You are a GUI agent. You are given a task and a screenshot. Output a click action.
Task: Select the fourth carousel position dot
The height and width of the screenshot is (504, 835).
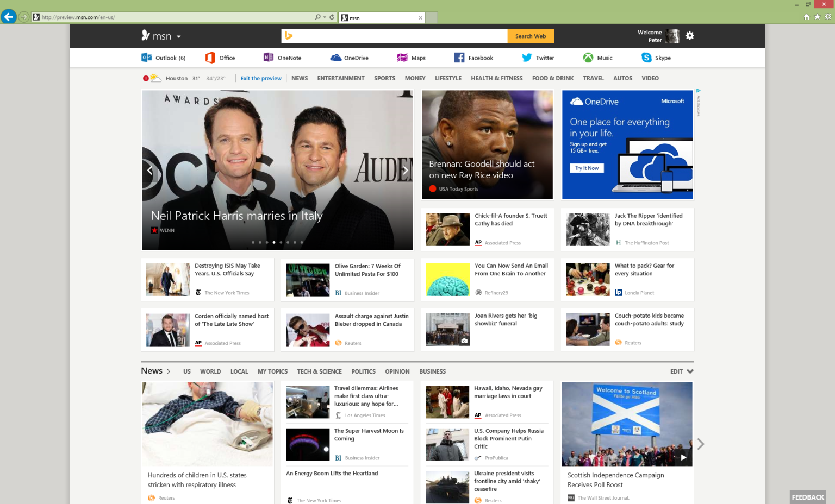(x=273, y=242)
